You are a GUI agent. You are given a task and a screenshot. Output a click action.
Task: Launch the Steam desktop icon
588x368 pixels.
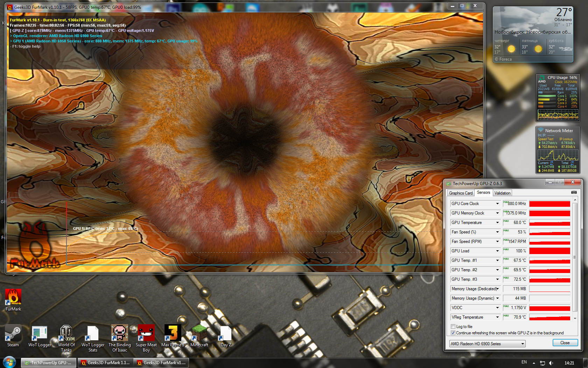coord(13,336)
